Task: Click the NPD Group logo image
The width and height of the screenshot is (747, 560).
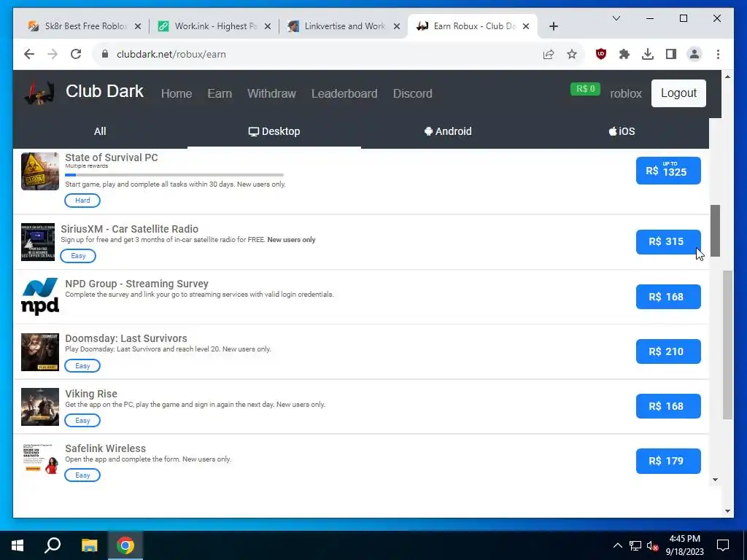Action: 40,296
